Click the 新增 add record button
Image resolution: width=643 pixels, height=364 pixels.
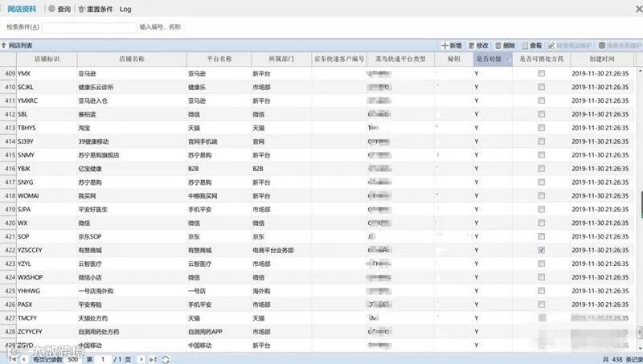tap(452, 46)
